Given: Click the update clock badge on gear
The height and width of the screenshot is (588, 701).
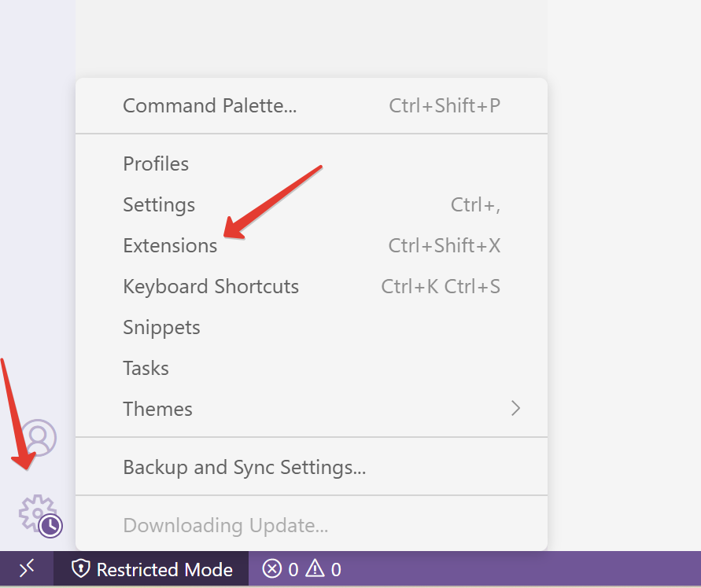Looking at the screenshot, I should [51, 526].
